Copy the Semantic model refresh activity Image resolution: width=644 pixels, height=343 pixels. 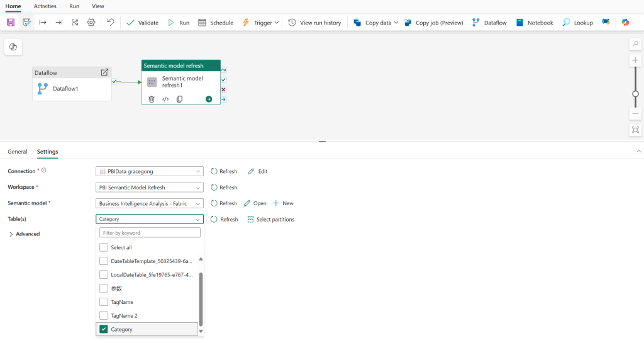pyautogui.click(x=179, y=99)
